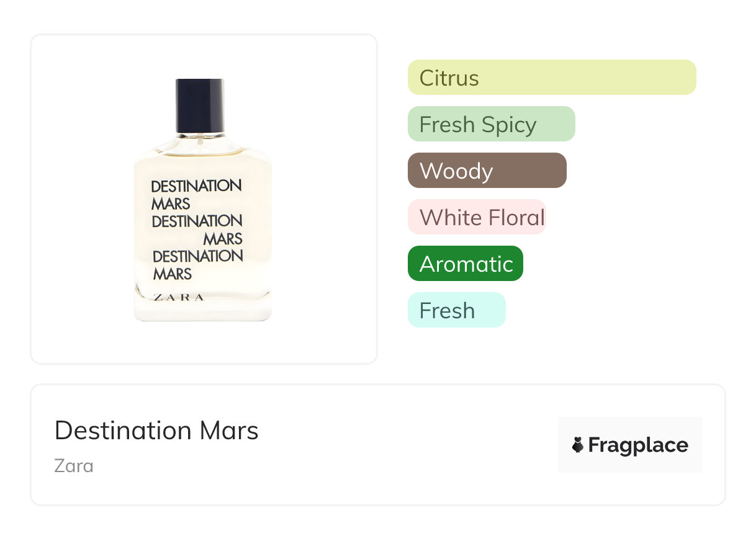Viewport: 756px width, 536px height.
Task: Choose the White Floral accord bar
Action: coord(476,217)
